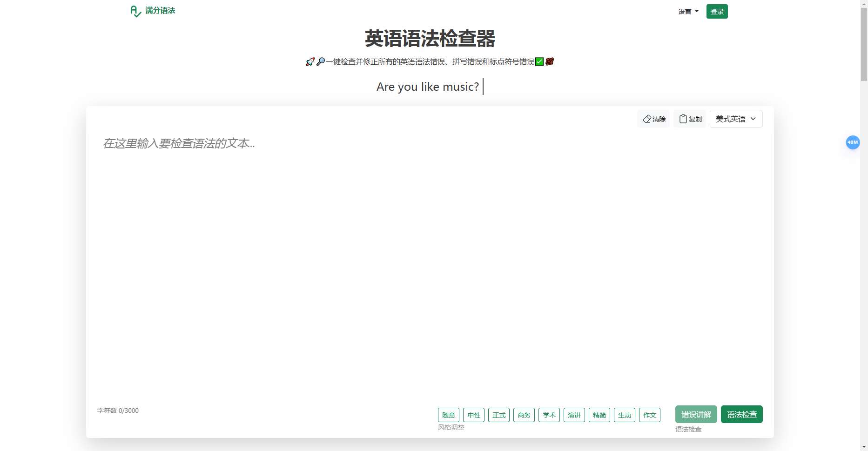Expand the 美式英语 dialect dropdown
The height and width of the screenshot is (451, 868).
pyautogui.click(x=736, y=119)
